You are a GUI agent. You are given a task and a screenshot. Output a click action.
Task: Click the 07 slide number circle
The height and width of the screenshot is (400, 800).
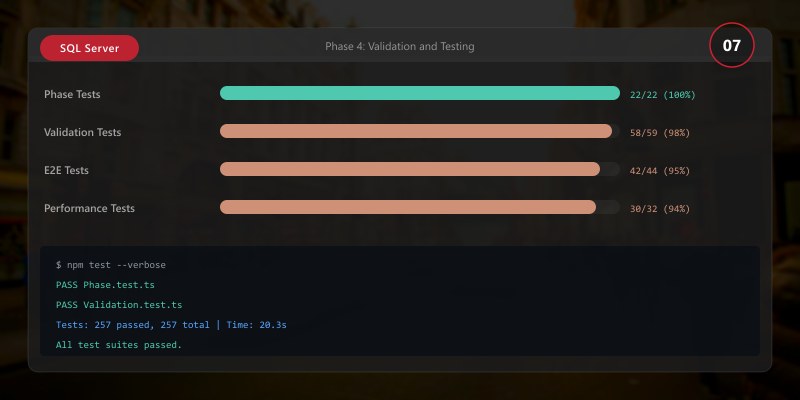pos(732,45)
